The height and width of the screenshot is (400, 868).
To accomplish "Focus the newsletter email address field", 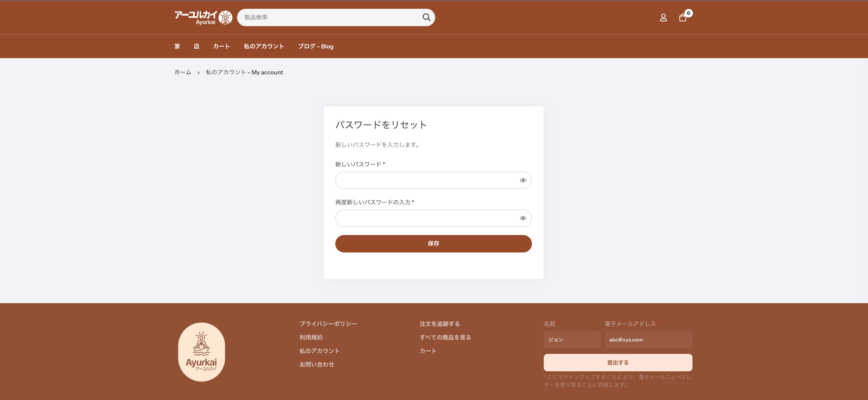I will pos(648,340).
